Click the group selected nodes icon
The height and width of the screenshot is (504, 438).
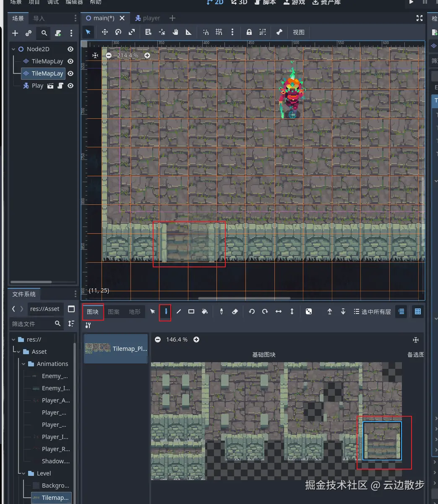[263, 32]
